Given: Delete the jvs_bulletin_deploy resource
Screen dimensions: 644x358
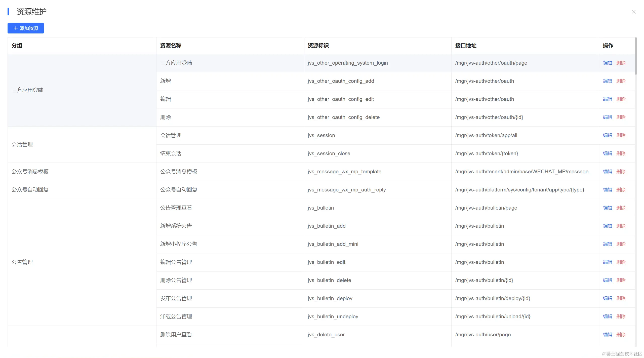Looking at the screenshot, I should pos(621,298).
